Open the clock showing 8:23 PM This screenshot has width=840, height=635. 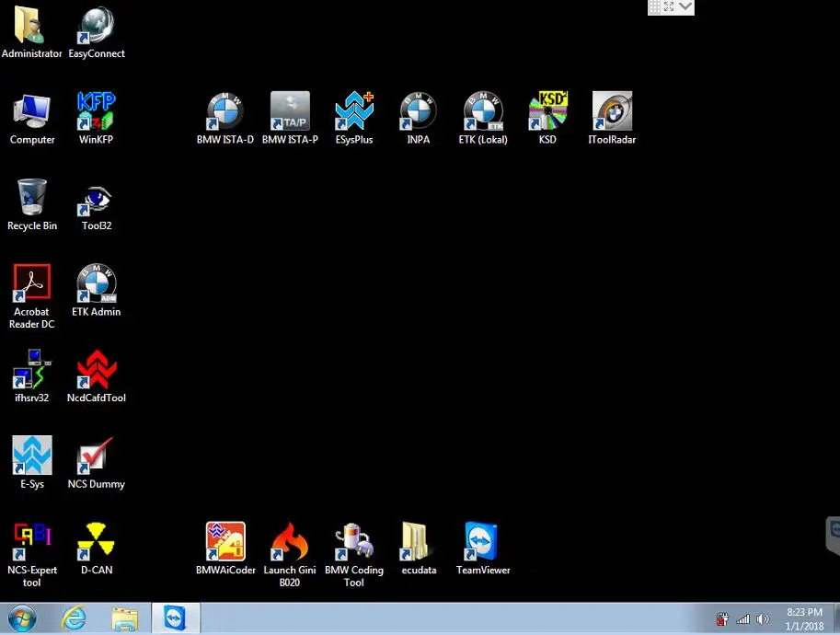point(804,619)
